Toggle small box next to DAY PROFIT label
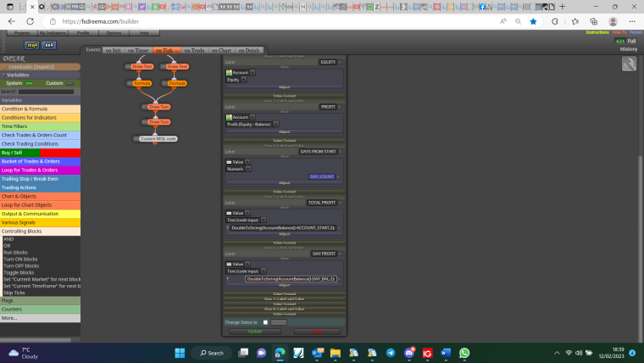644x363 pixels. pyautogui.click(x=340, y=254)
